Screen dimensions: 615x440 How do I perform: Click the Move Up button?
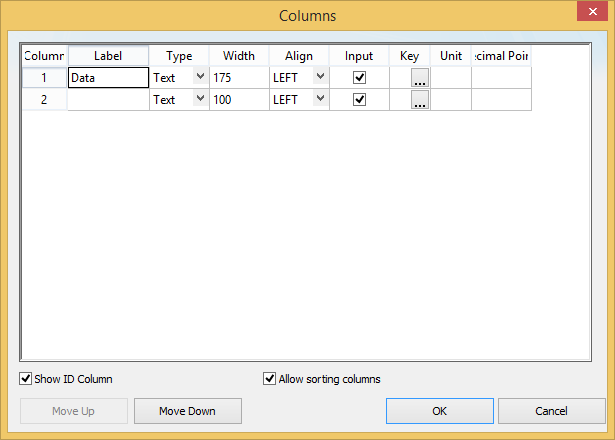pyautogui.click(x=74, y=411)
